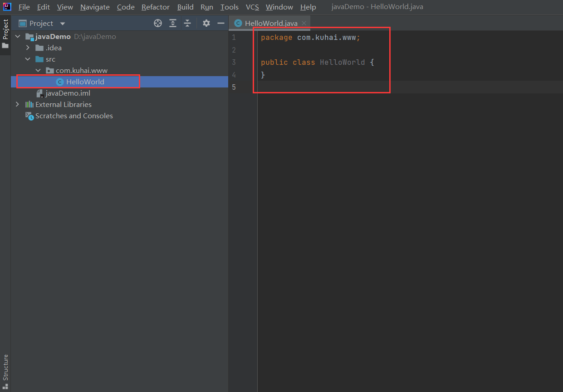The width and height of the screenshot is (563, 392).
Task: Click the Expand All icon
Action: click(x=173, y=23)
